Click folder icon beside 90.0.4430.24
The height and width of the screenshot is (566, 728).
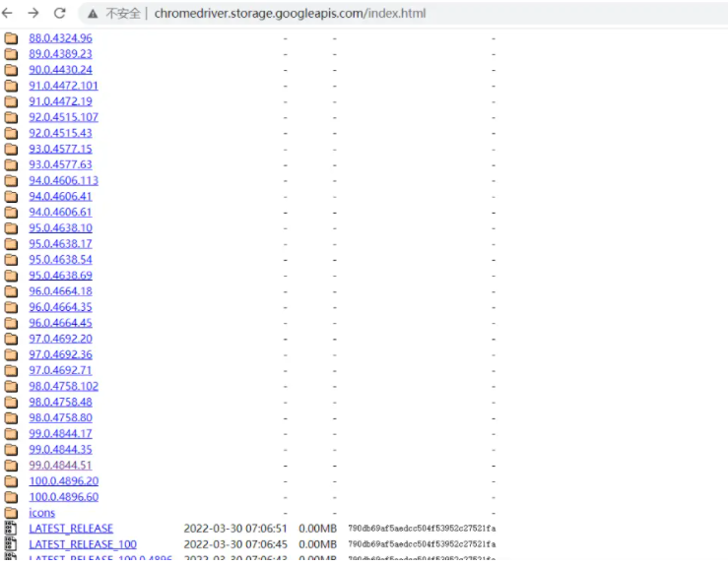click(x=11, y=70)
